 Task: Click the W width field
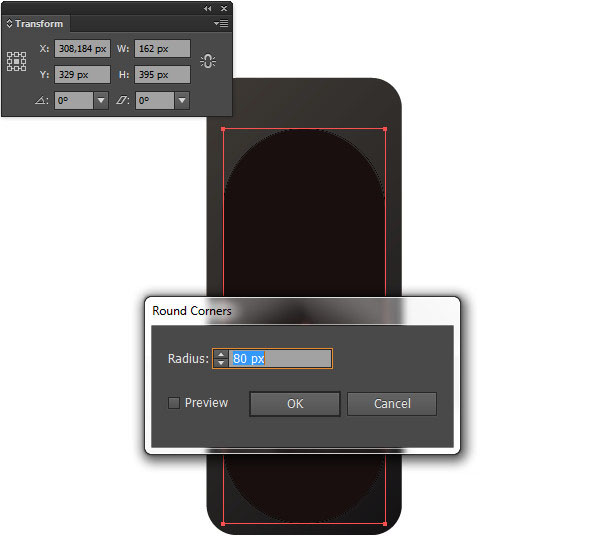pyautogui.click(x=162, y=49)
